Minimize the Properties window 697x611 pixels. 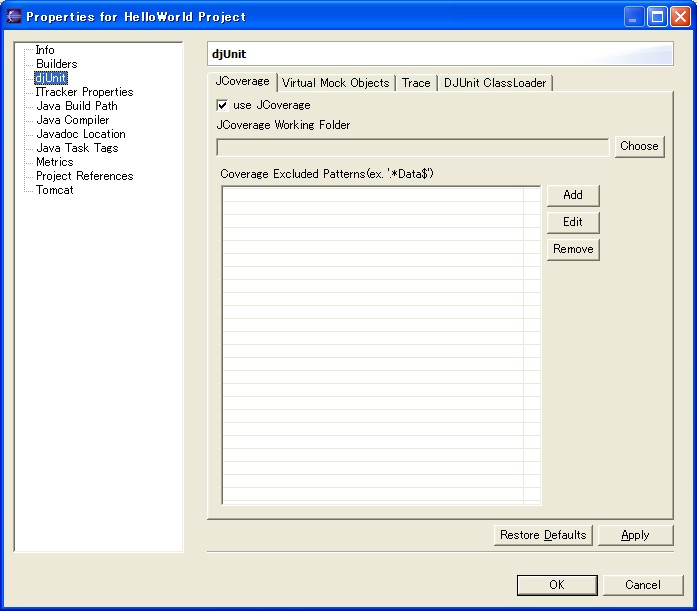634,17
